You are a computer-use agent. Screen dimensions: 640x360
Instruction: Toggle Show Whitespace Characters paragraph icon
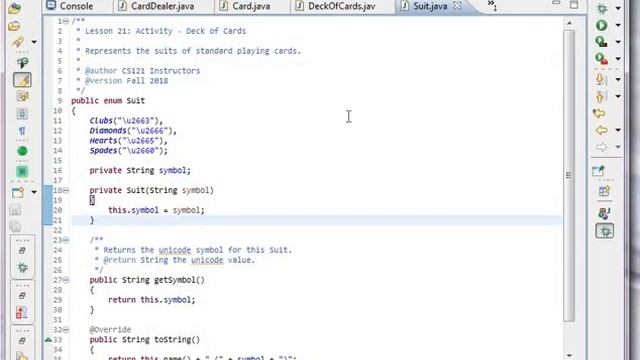(x=22, y=131)
